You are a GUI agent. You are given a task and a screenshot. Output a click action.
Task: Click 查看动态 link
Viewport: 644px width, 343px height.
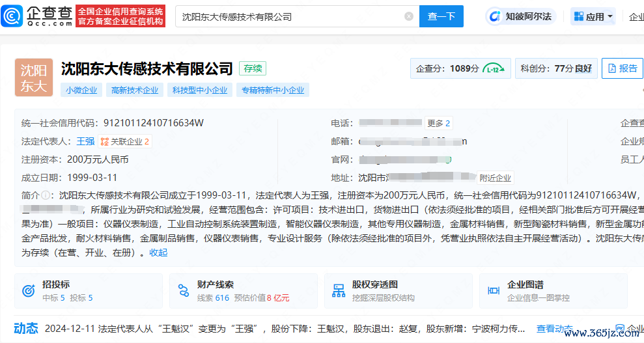554,329
